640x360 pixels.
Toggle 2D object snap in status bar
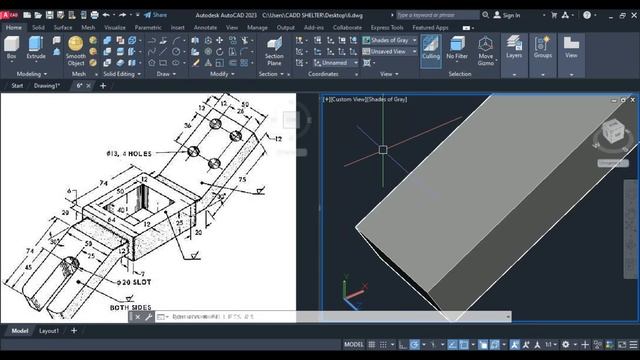pos(464,345)
